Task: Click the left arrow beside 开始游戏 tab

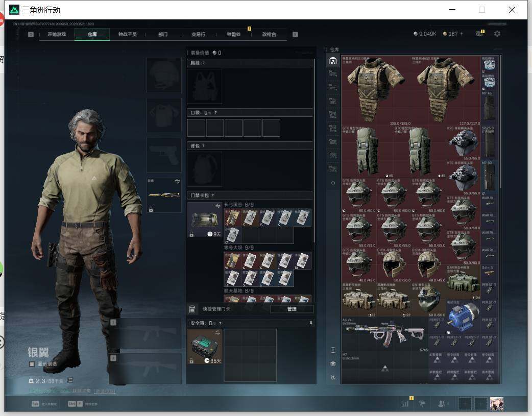Action: [x=31, y=34]
